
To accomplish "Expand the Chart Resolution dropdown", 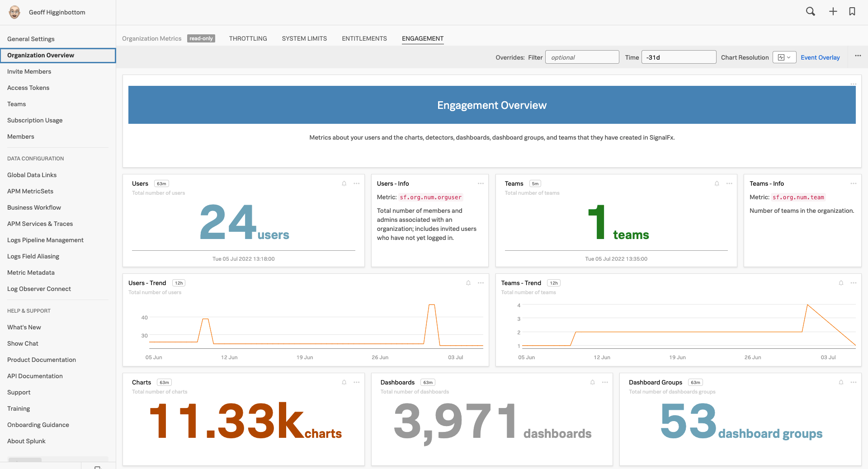I will [784, 57].
